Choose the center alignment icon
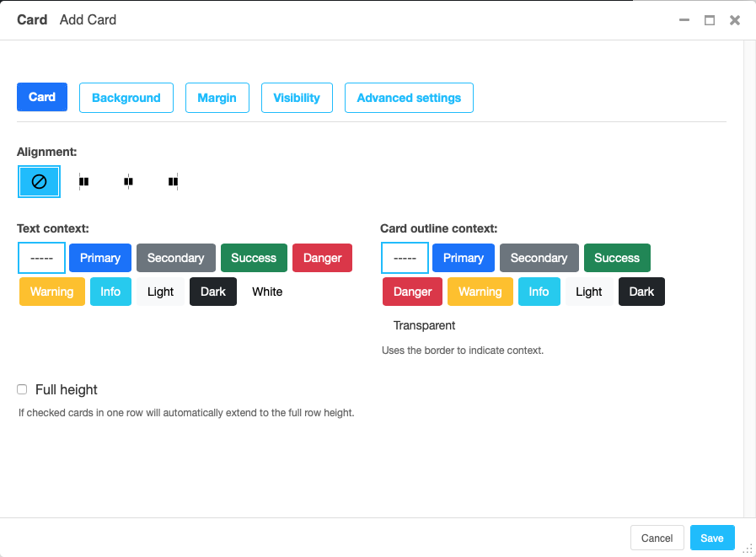756x557 pixels. coord(128,182)
